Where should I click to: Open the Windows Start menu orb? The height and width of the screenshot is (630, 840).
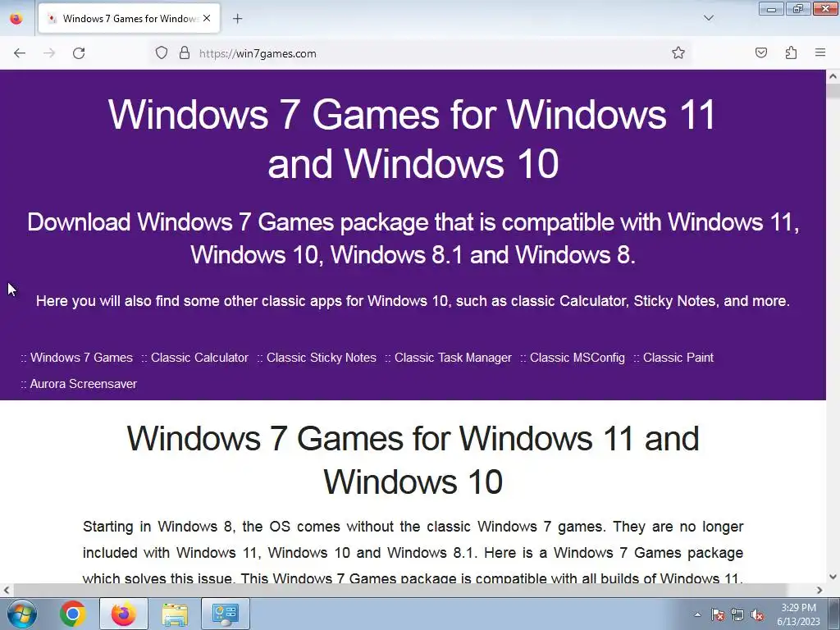click(22, 614)
